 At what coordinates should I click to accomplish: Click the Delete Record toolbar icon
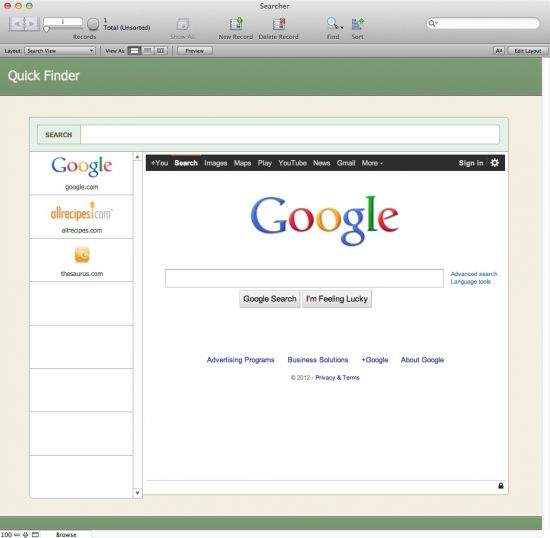pyautogui.click(x=279, y=24)
